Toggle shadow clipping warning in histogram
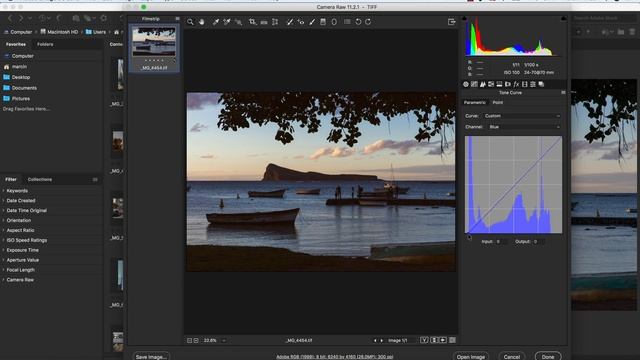 (464, 18)
